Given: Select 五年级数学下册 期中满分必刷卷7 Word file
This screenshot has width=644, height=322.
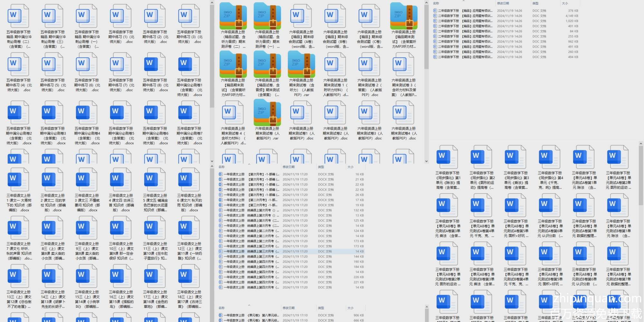Looking at the screenshot, I should [189, 113].
